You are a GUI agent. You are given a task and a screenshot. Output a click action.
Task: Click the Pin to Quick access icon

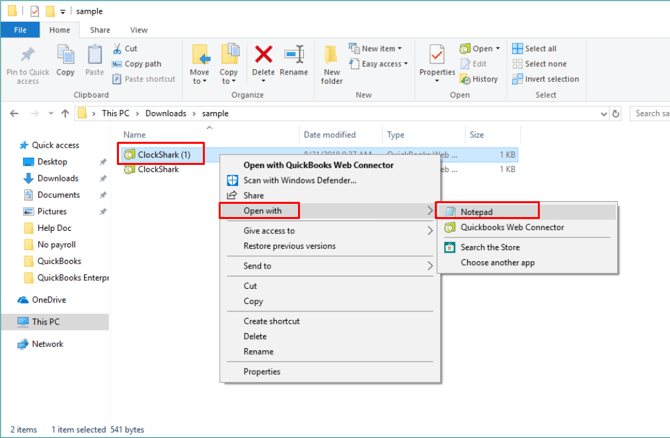pyautogui.click(x=27, y=56)
